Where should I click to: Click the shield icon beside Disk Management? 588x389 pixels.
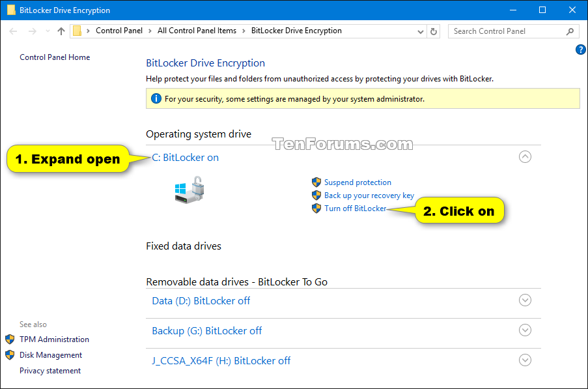click(10, 355)
